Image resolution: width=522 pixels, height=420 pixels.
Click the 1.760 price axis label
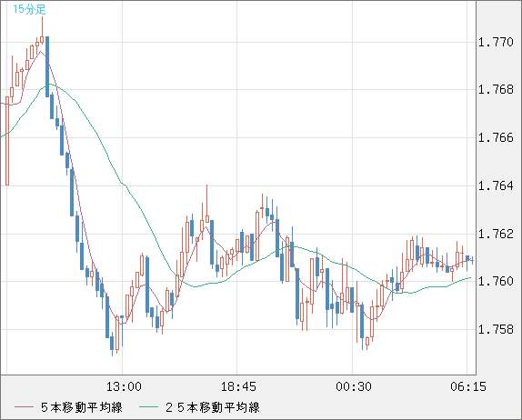(496, 281)
